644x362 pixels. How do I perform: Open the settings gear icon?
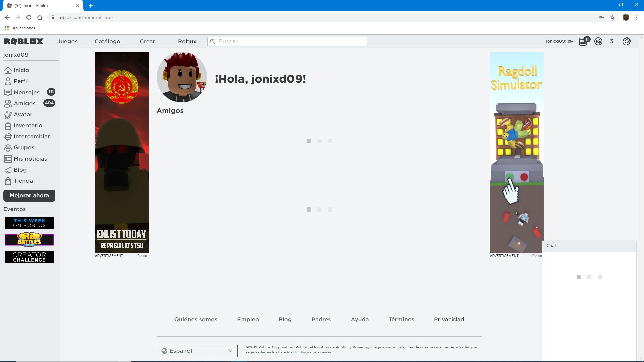[626, 41]
